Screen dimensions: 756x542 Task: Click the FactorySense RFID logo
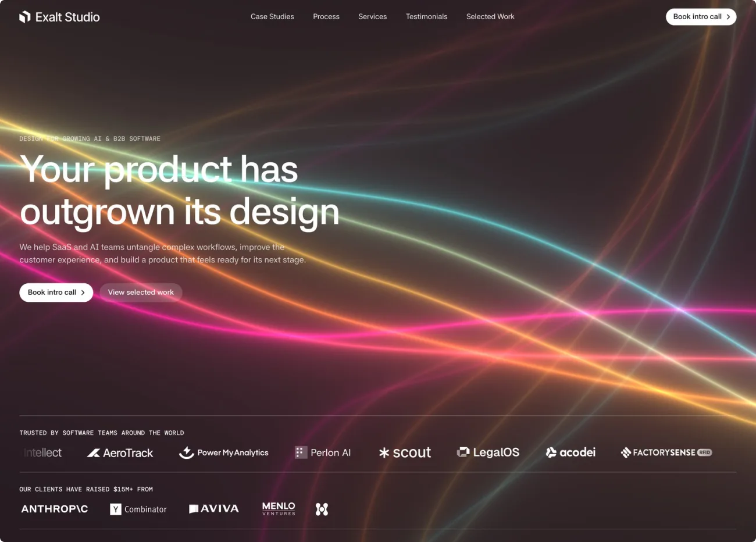click(666, 452)
